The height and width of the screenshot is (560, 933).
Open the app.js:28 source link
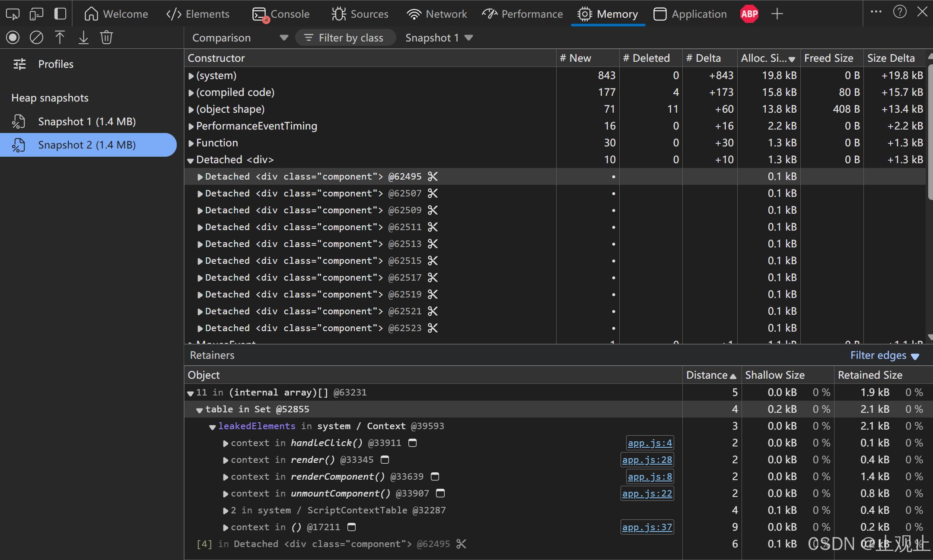click(x=647, y=460)
